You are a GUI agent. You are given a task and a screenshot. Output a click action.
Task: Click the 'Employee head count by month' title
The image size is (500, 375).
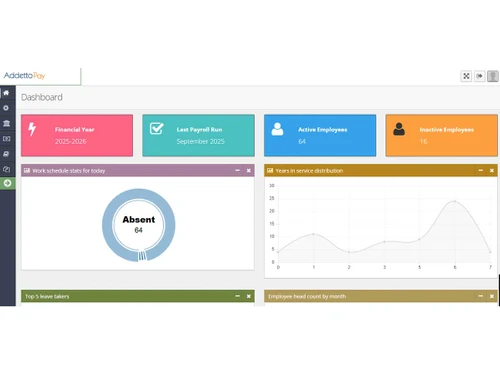[x=307, y=296]
